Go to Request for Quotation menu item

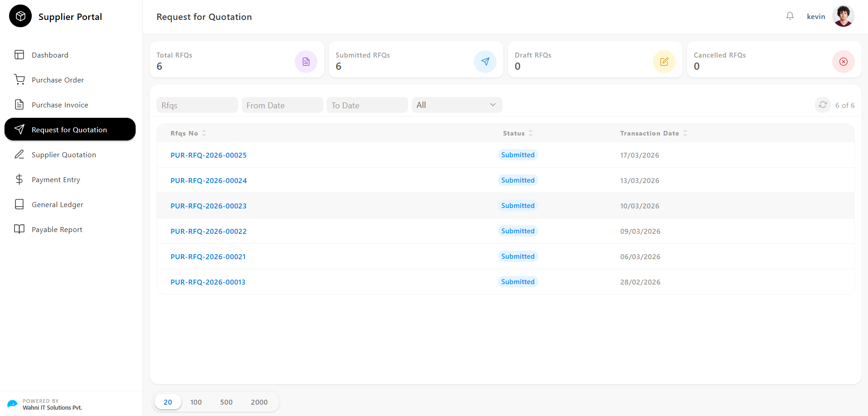point(70,130)
